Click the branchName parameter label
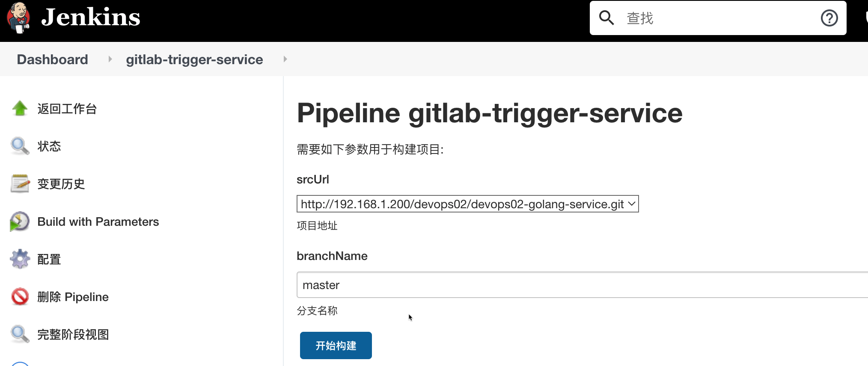Image resolution: width=868 pixels, height=366 pixels. point(332,256)
